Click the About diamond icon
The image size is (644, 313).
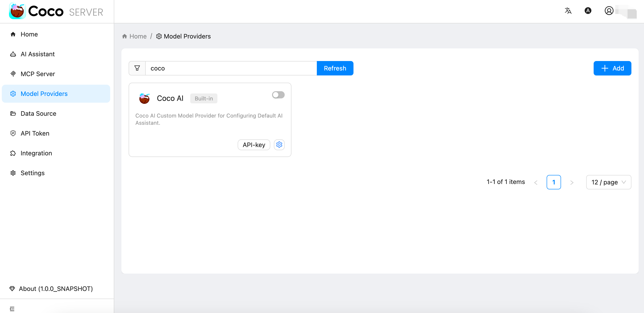coord(12,288)
